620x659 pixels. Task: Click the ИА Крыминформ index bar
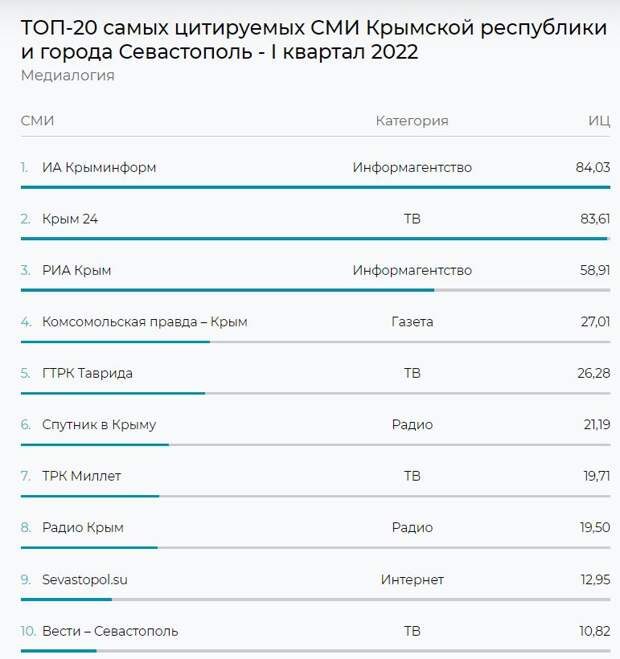300,187
